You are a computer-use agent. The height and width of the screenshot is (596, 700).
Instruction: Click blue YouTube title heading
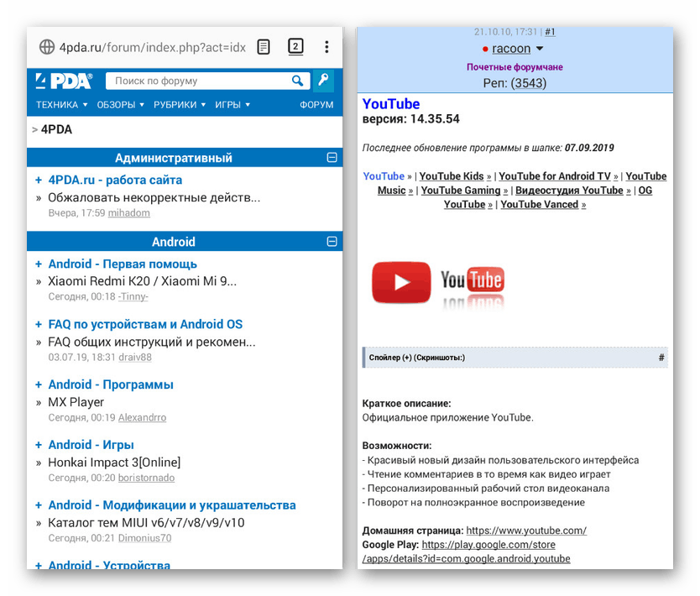(x=391, y=103)
